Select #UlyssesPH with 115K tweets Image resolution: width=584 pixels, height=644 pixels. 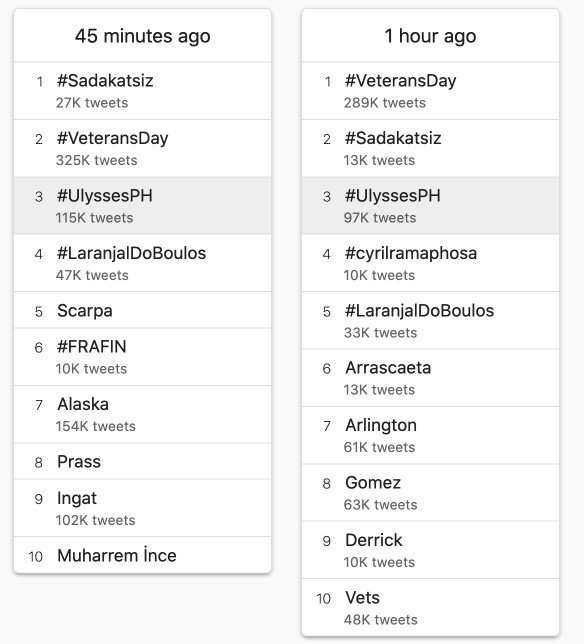point(143,206)
